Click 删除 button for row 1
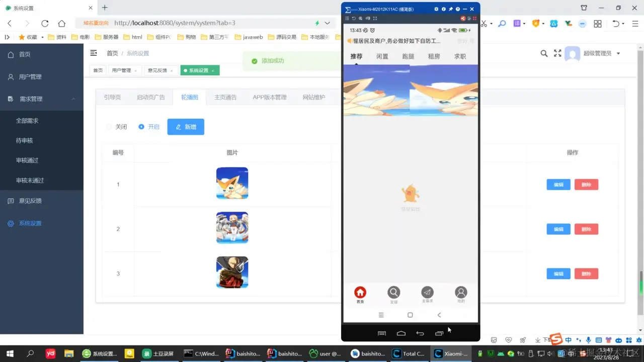The height and width of the screenshot is (362, 644). coord(586,185)
